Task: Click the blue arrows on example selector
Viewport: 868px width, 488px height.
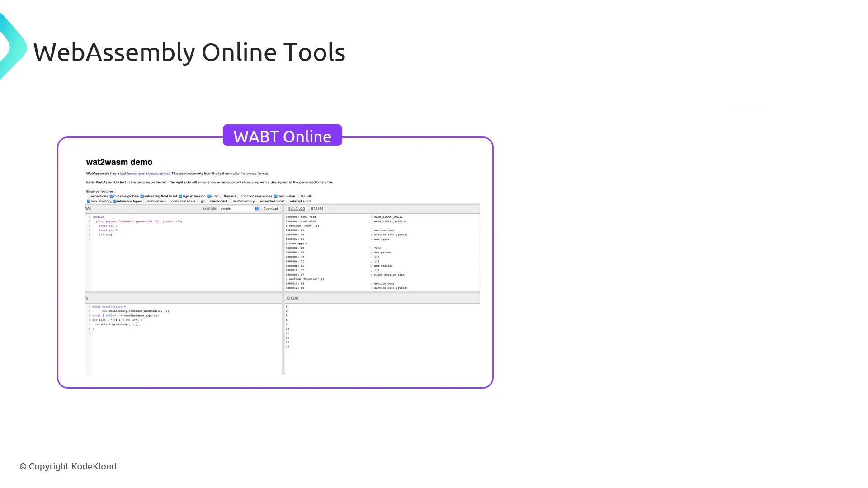Action: pyautogui.click(x=257, y=209)
